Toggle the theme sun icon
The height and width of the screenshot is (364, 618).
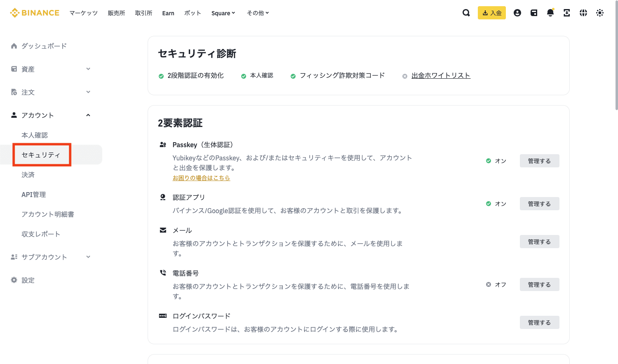click(599, 13)
